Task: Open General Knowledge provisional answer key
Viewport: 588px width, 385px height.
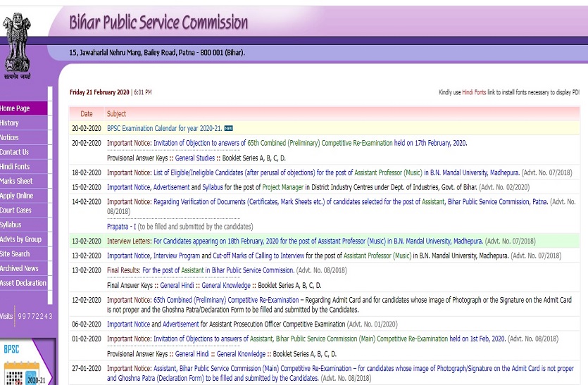Action: [x=241, y=354]
